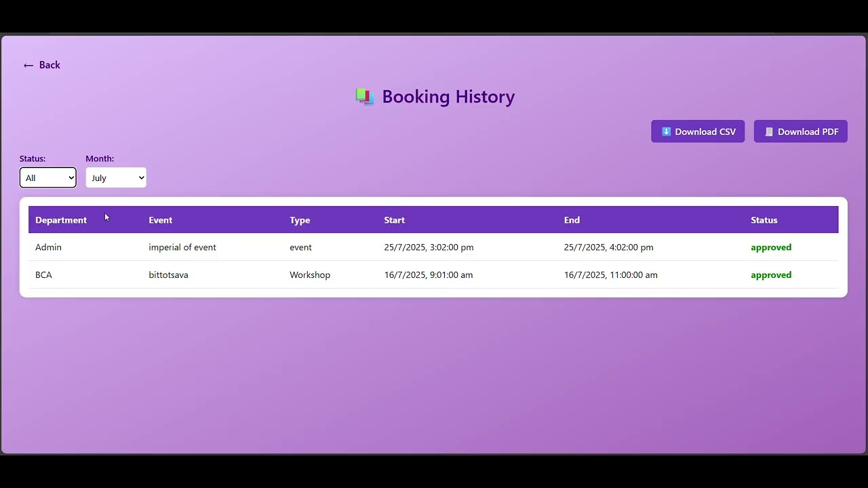The width and height of the screenshot is (868, 488).
Task: Click the Department column header
Action: (61, 220)
